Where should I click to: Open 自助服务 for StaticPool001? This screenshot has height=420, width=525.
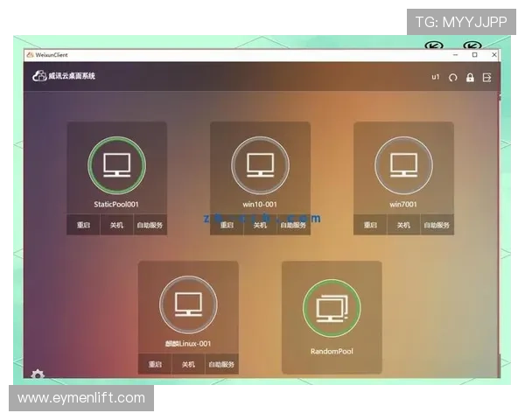click(150, 225)
